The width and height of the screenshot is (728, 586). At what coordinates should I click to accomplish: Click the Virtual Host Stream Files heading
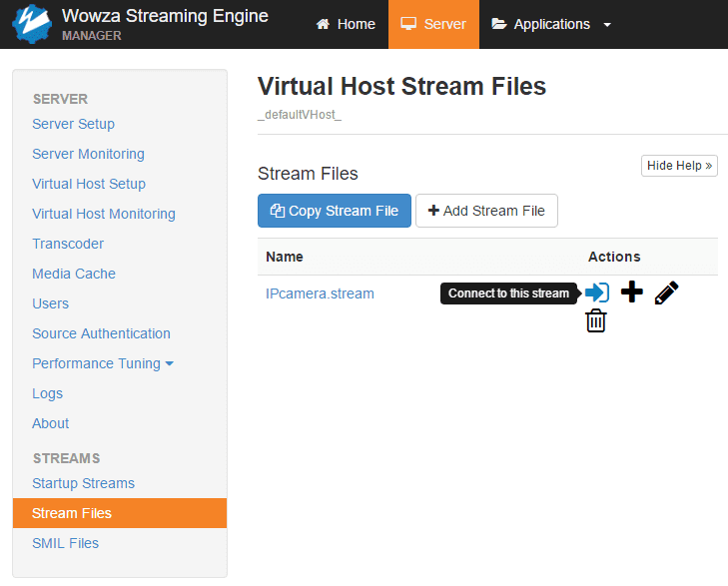tap(401, 86)
